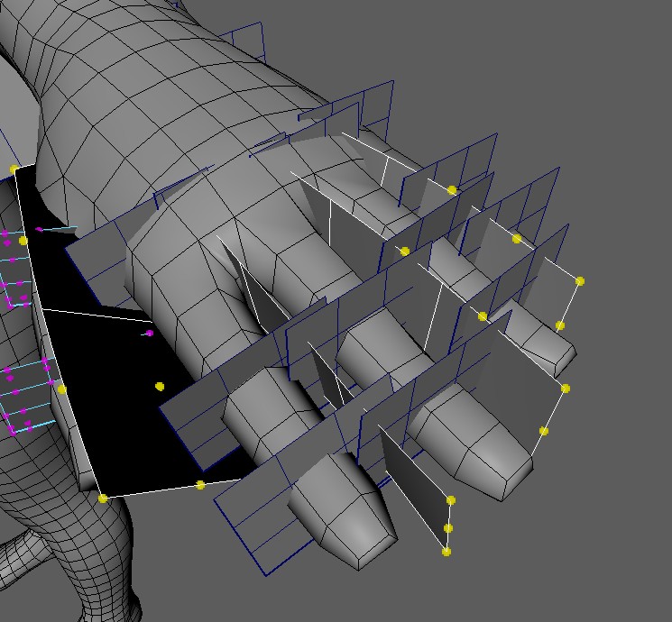This screenshot has width=672, height=622.
Task: Click yellow vertex midway along black face's bottom edge
Action: tap(200, 485)
